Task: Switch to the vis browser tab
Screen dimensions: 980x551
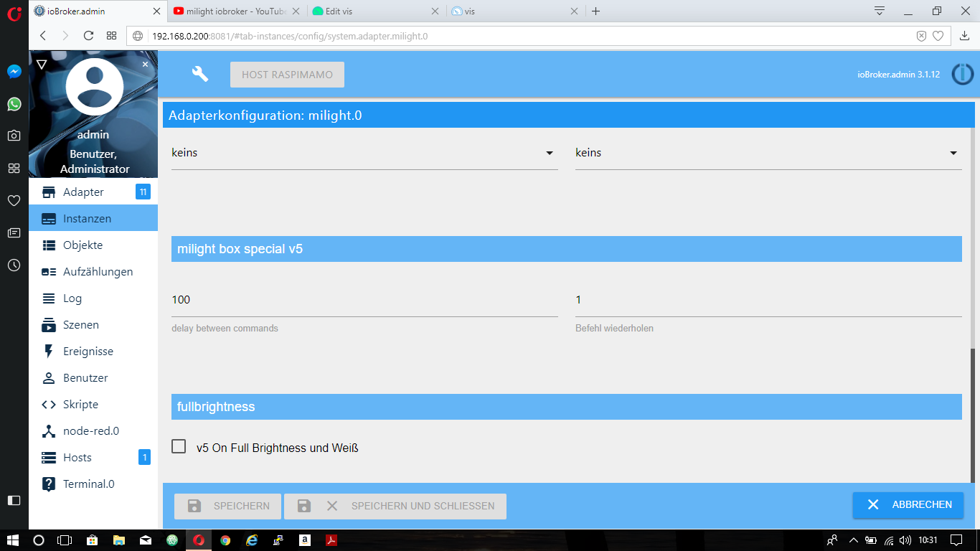Action: click(x=514, y=11)
